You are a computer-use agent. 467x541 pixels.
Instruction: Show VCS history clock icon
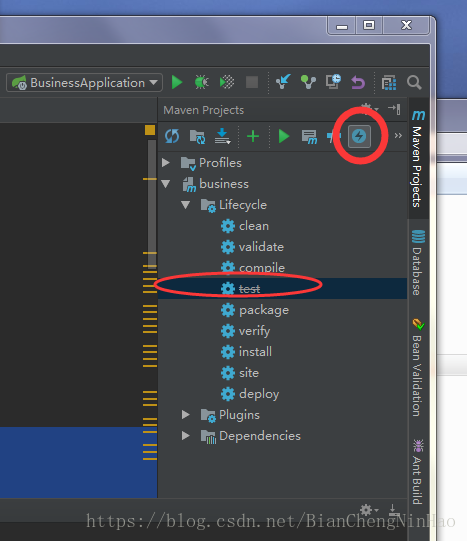(x=333, y=82)
